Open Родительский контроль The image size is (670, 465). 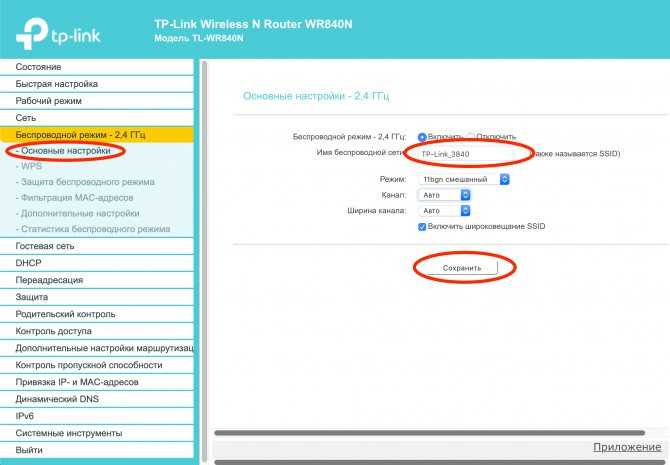pos(97,314)
